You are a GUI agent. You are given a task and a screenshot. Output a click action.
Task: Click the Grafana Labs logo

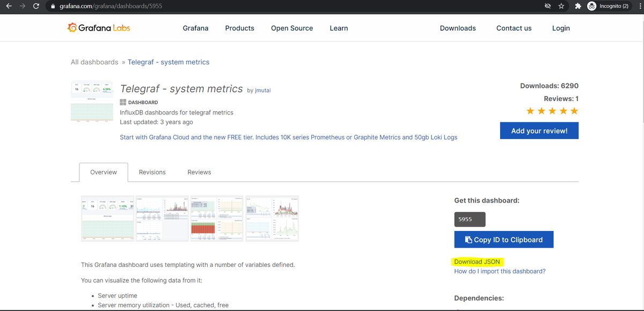[98, 27]
